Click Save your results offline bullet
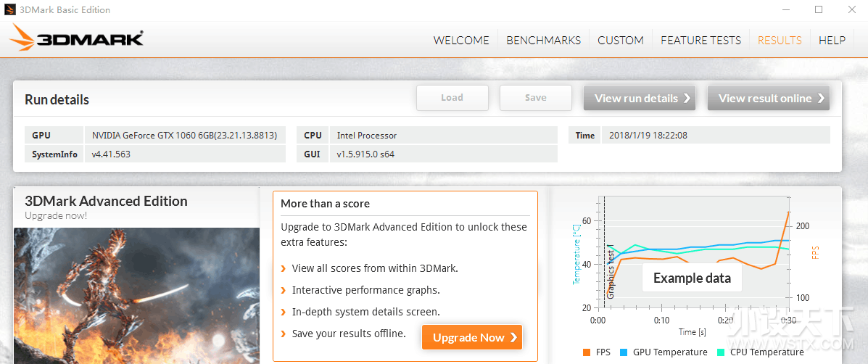 coord(349,334)
